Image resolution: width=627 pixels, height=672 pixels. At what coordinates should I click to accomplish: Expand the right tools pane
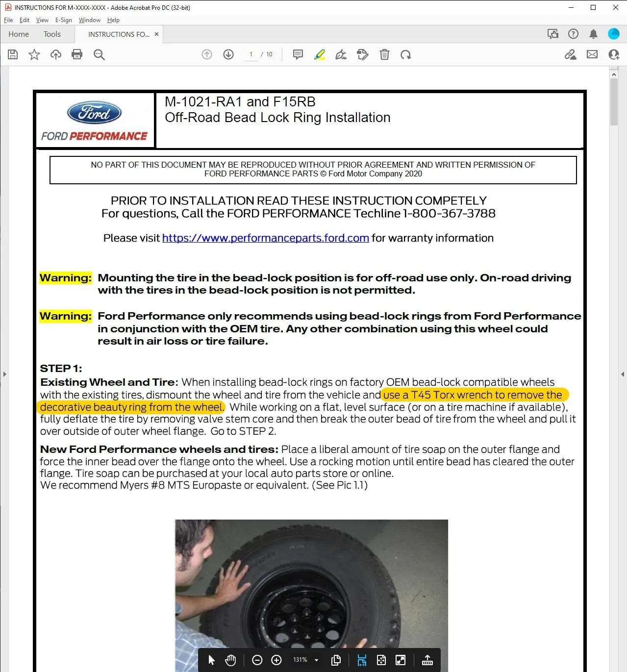pos(623,374)
